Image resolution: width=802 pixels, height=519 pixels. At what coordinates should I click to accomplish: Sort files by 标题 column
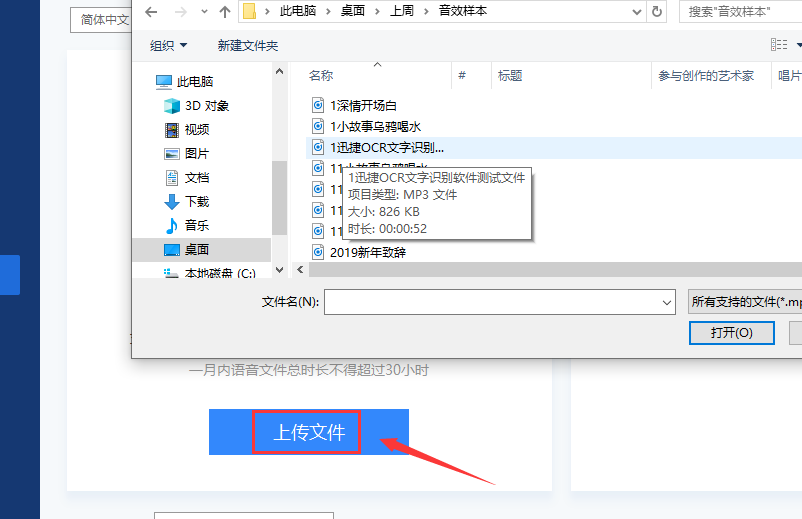[510, 76]
